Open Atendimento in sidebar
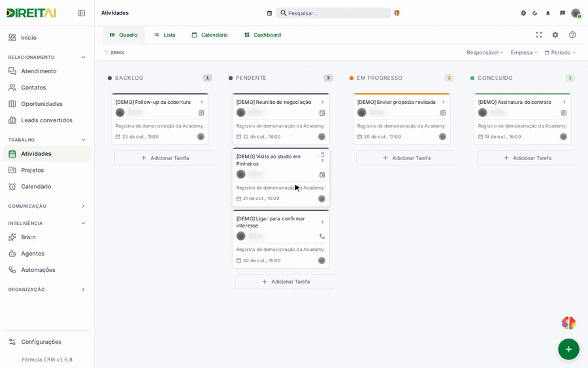 (47, 71)
